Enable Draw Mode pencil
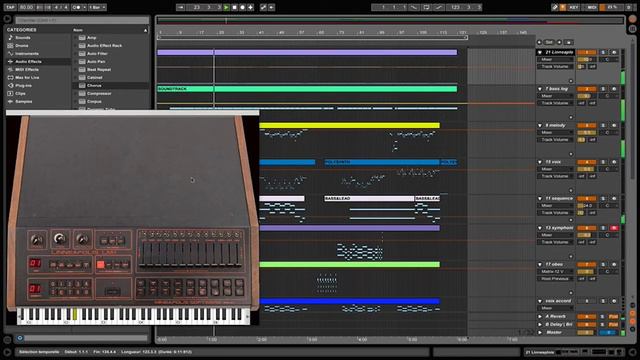Image resolution: width=640 pixels, height=360 pixels. pyautogui.click(x=555, y=7)
